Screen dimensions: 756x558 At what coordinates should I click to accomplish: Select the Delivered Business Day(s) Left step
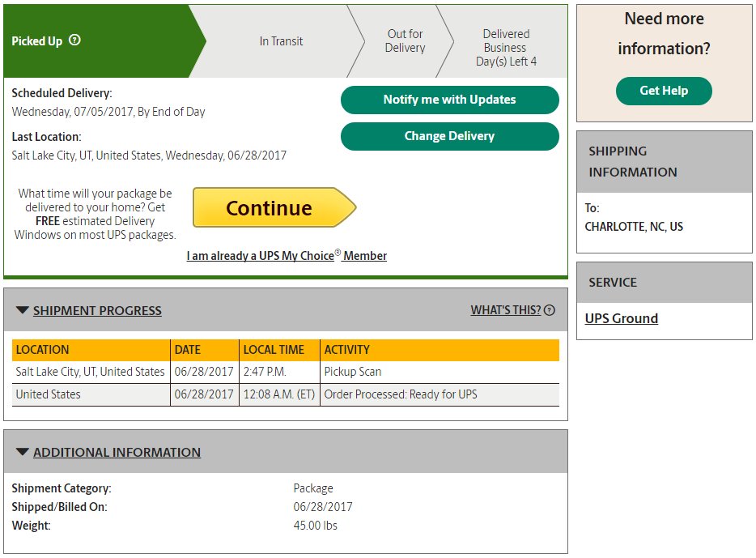click(506, 47)
